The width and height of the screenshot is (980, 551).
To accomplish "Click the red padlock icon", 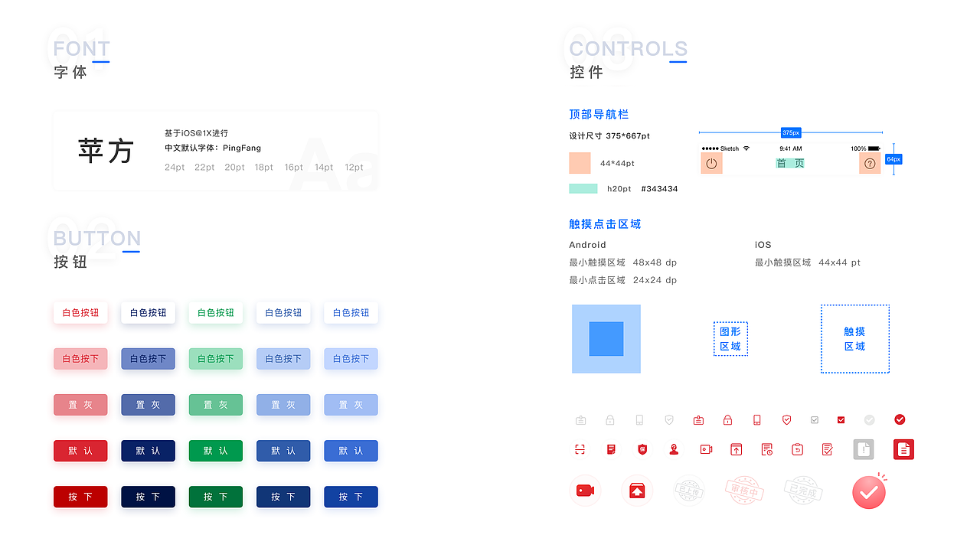I will coord(727,420).
